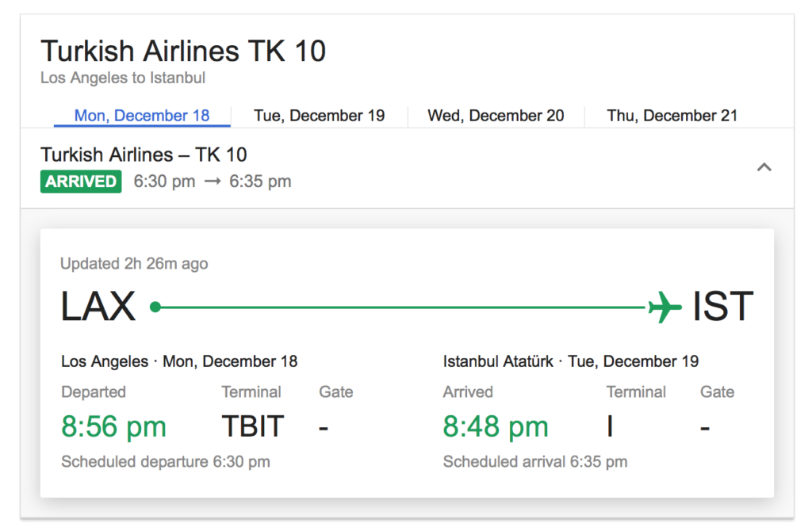The height and width of the screenshot is (527, 812).
Task: Open the Wed, December 20 tab
Action: click(496, 116)
